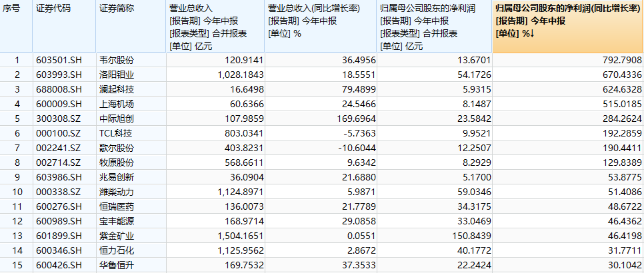Click stock name 紫金矿业
644x273 pixels.
(x=117, y=236)
